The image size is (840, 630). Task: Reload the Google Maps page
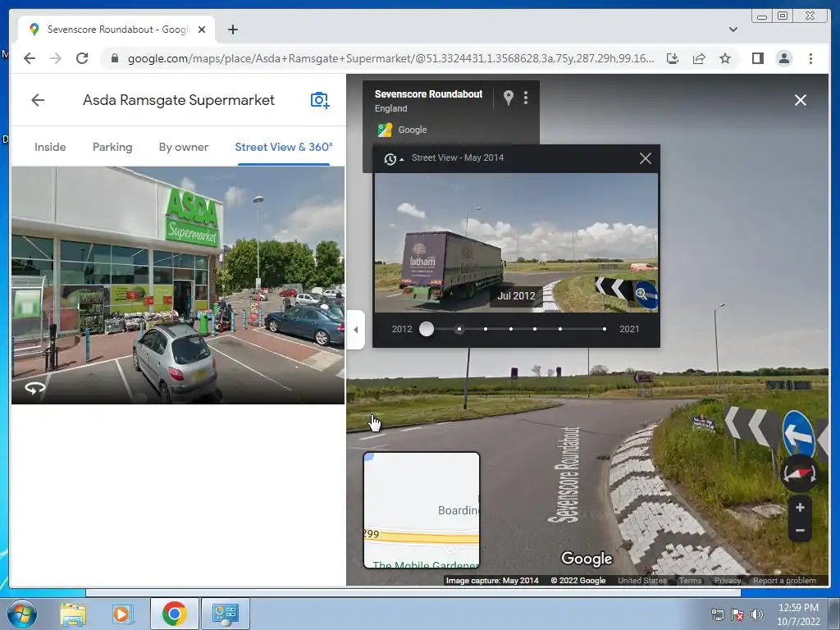(82, 58)
